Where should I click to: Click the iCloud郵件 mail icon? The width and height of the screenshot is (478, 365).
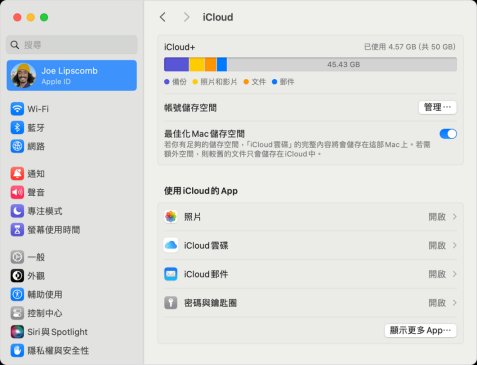(171, 274)
